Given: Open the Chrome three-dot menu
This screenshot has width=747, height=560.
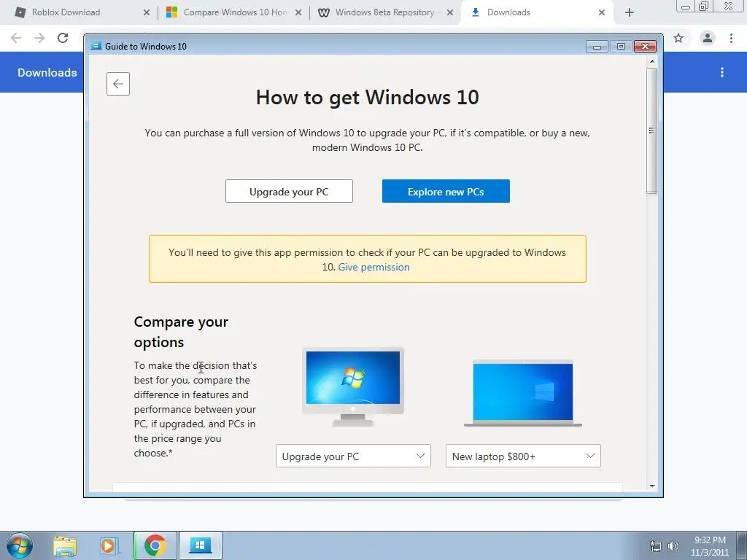Looking at the screenshot, I should tap(731, 38).
